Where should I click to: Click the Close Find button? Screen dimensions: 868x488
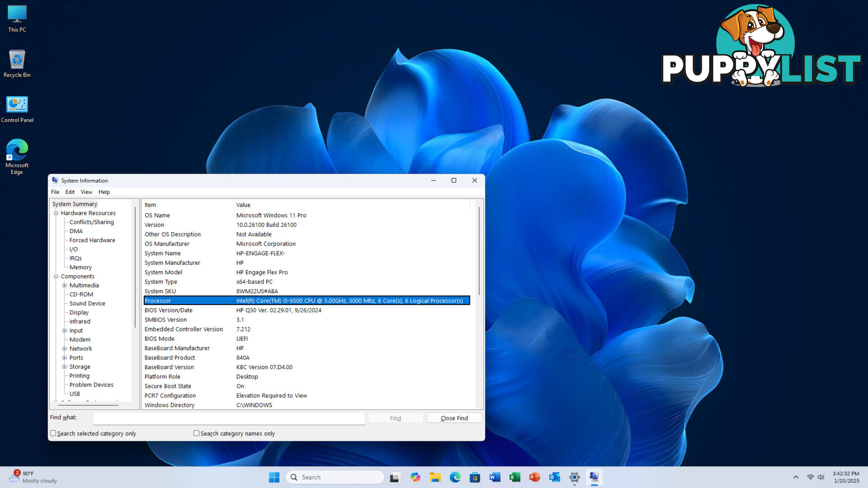pos(454,418)
